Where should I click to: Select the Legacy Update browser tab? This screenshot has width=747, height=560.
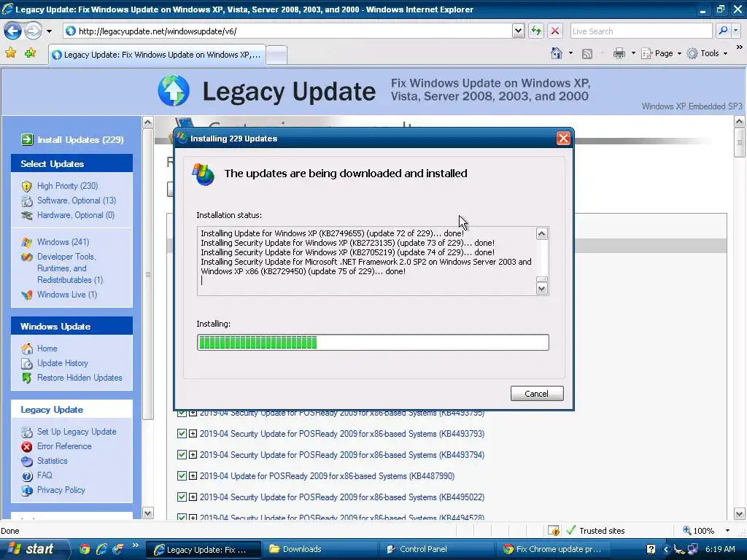click(x=158, y=55)
